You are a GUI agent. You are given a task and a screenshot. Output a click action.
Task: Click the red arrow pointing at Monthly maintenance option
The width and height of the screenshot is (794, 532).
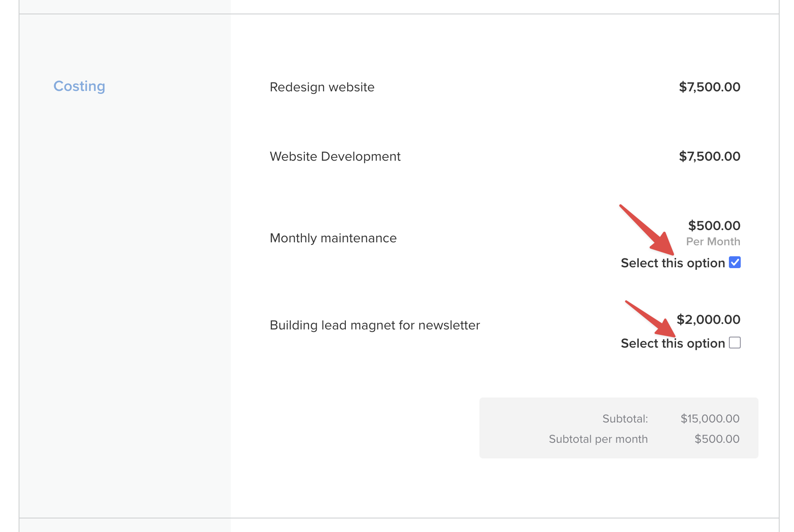(x=647, y=230)
